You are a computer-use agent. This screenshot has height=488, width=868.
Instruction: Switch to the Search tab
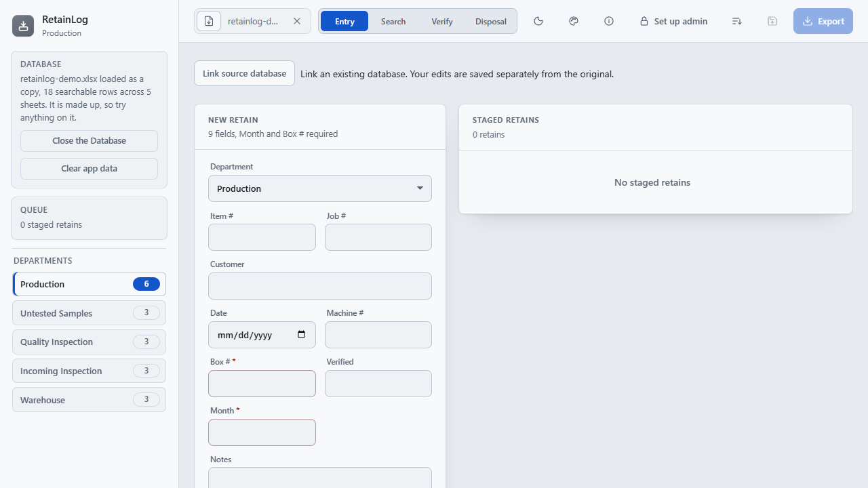393,21
